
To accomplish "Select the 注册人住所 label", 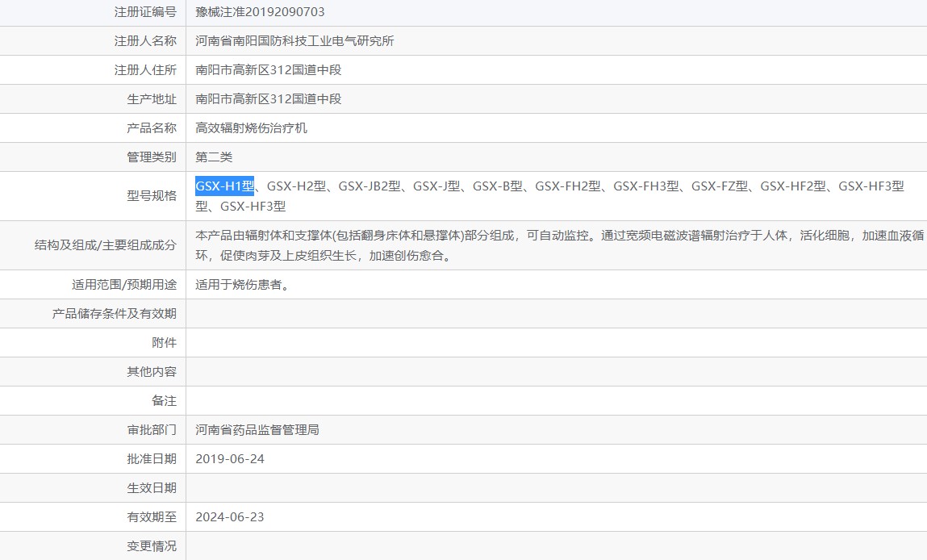I will click(x=145, y=69).
